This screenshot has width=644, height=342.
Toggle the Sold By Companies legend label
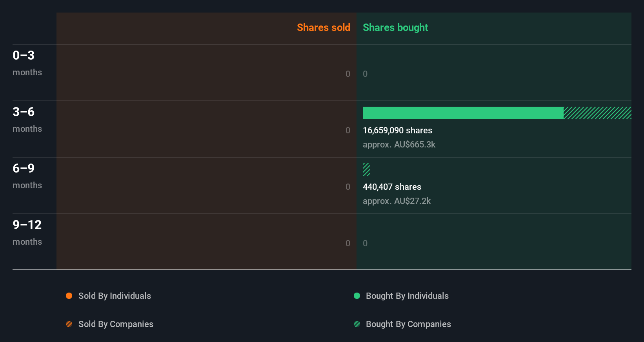coord(116,324)
